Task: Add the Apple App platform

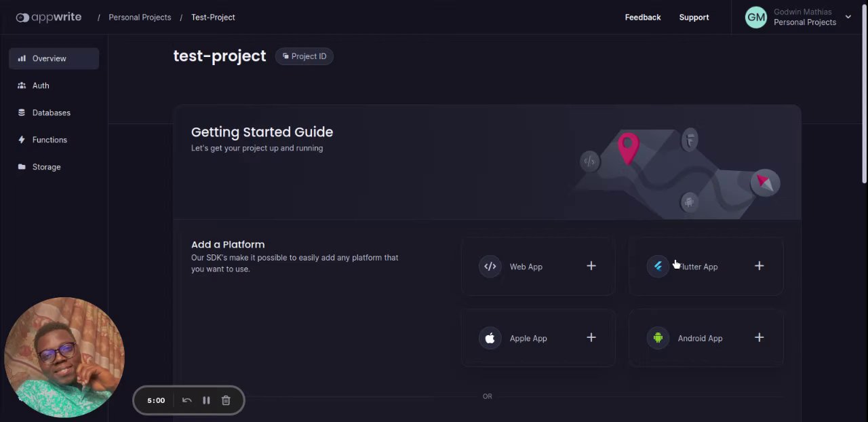Action: pyautogui.click(x=538, y=338)
